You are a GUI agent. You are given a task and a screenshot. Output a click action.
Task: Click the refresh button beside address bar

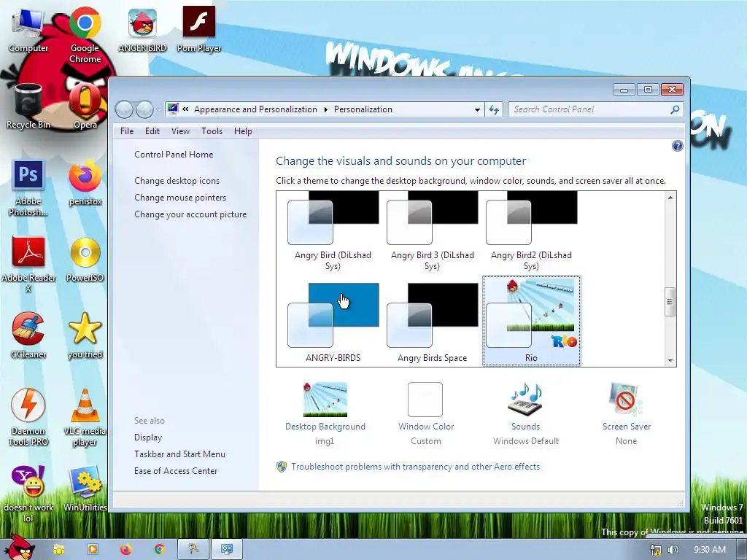494,109
